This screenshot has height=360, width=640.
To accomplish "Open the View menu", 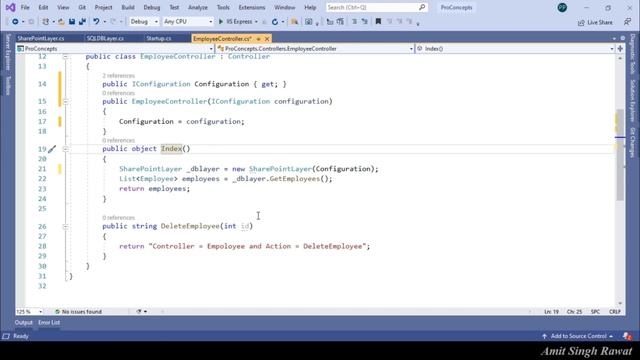I will tap(63, 7).
